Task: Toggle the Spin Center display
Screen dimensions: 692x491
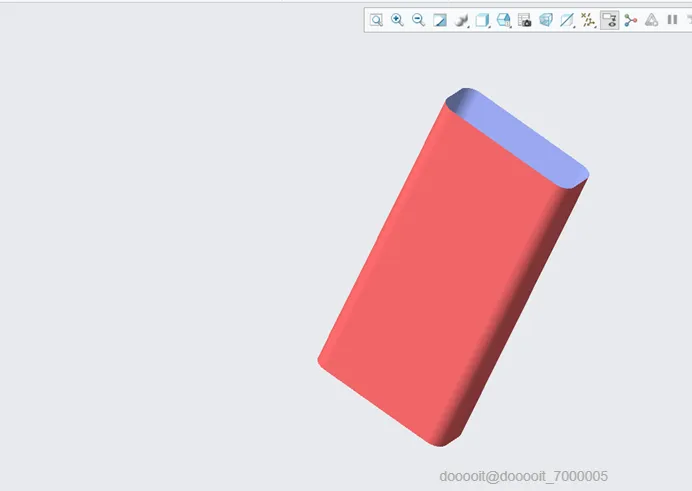Action: (x=631, y=20)
